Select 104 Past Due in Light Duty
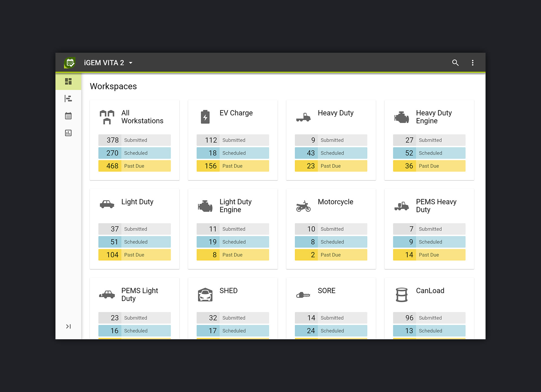The height and width of the screenshot is (392, 541). coord(134,255)
